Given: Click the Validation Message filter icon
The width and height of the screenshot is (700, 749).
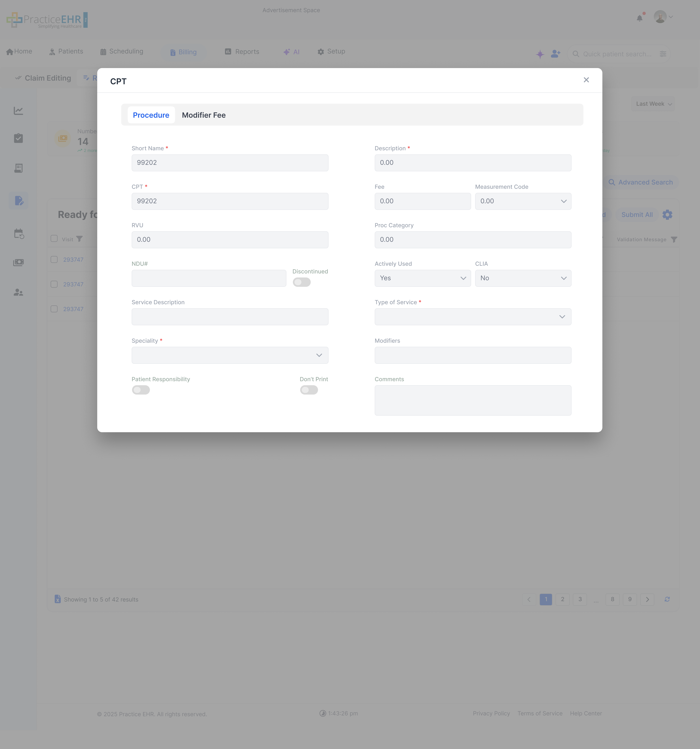Looking at the screenshot, I should pyautogui.click(x=674, y=240).
